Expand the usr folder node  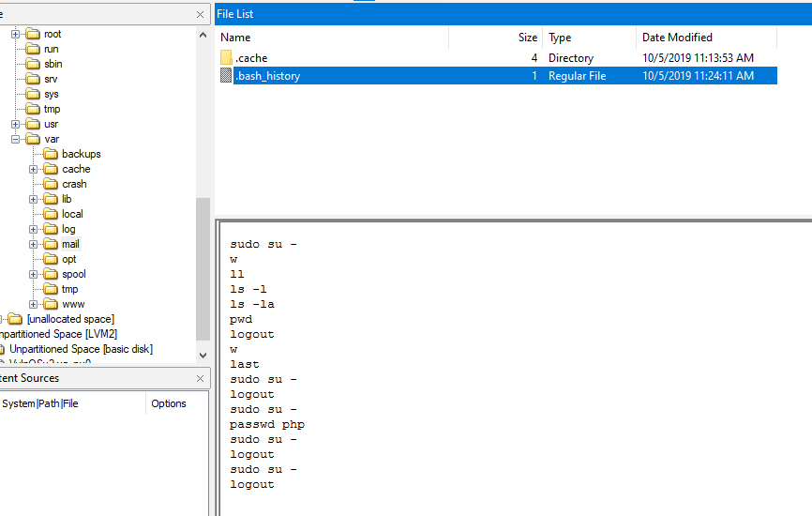(x=16, y=124)
